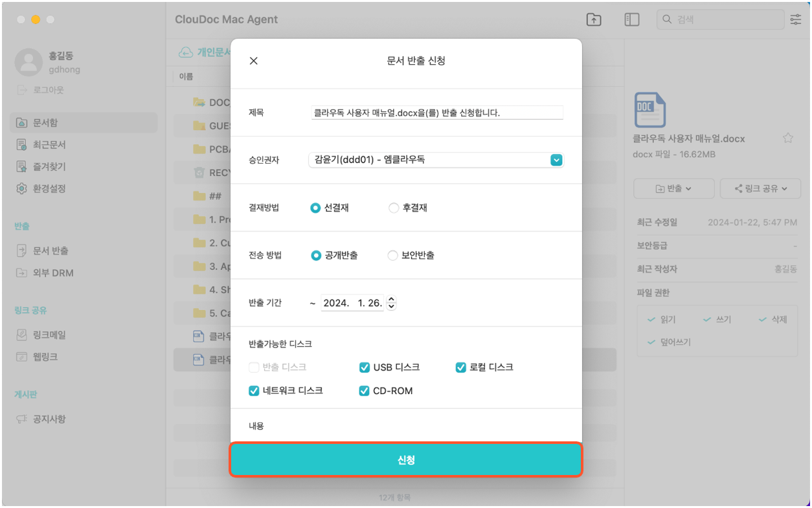
Task: Select the folder starting with PCB
Action: pyautogui.click(x=202, y=149)
